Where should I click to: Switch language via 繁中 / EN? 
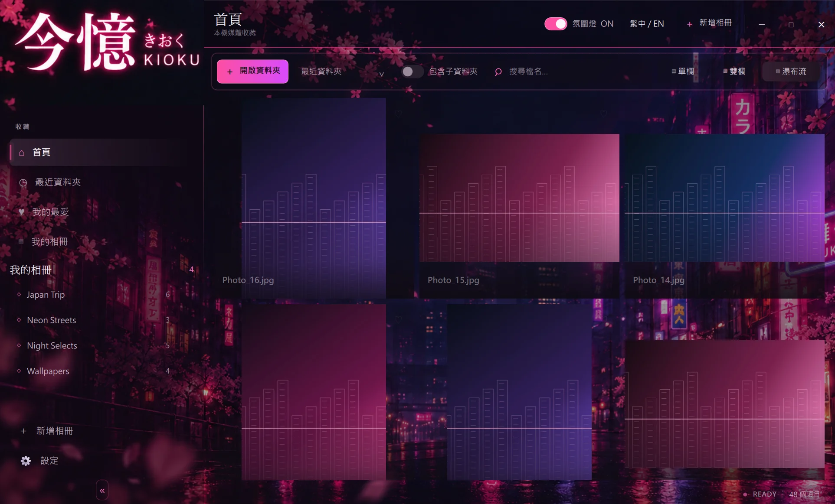pyautogui.click(x=647, y=24)
